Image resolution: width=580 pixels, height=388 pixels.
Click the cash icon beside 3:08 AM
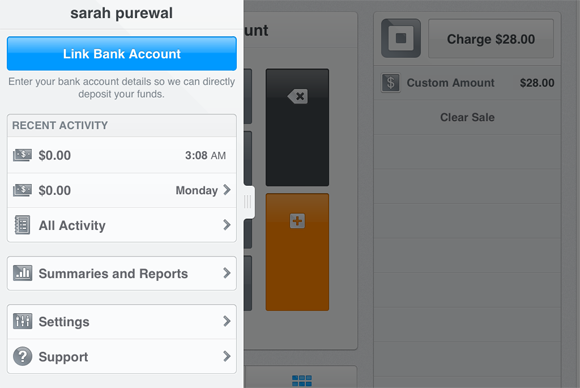point(22,155)
